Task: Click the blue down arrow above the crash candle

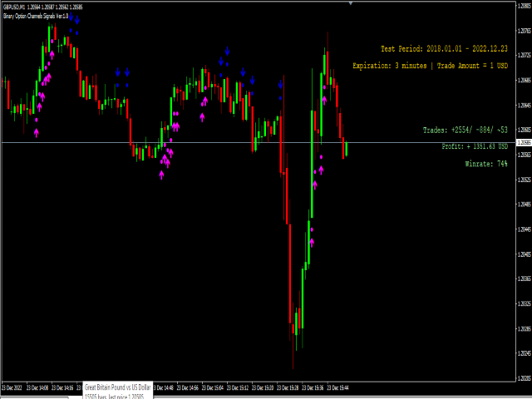Action: pos(281,85)
